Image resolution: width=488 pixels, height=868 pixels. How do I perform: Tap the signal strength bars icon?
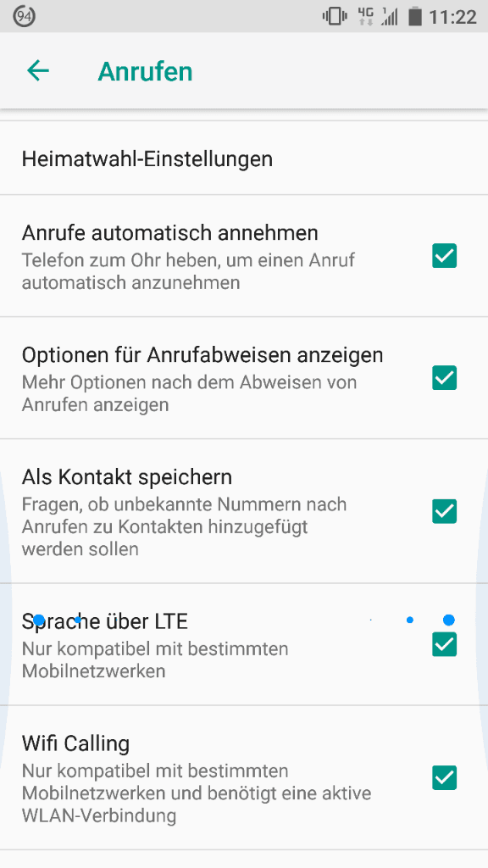[390, 17]
